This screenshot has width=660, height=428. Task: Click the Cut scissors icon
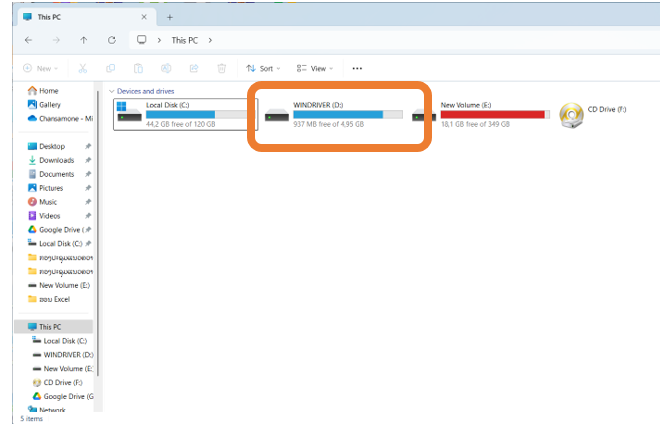point(83,69)
